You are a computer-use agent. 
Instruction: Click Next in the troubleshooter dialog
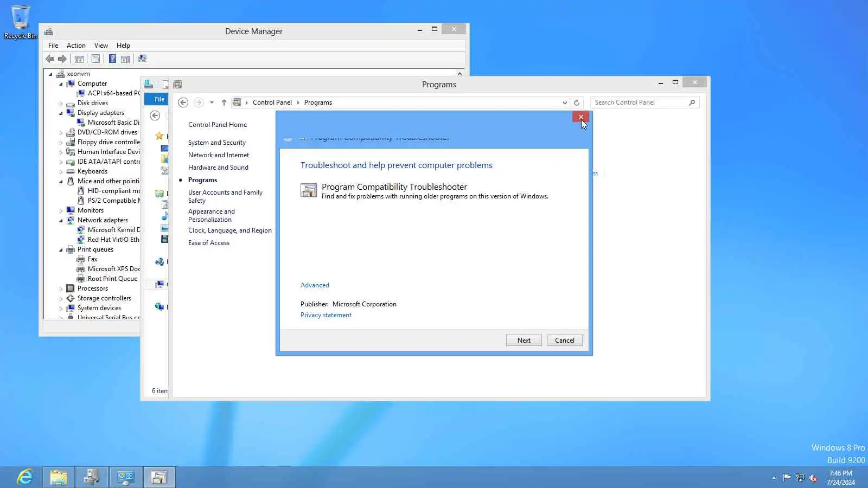click(524, 341)
